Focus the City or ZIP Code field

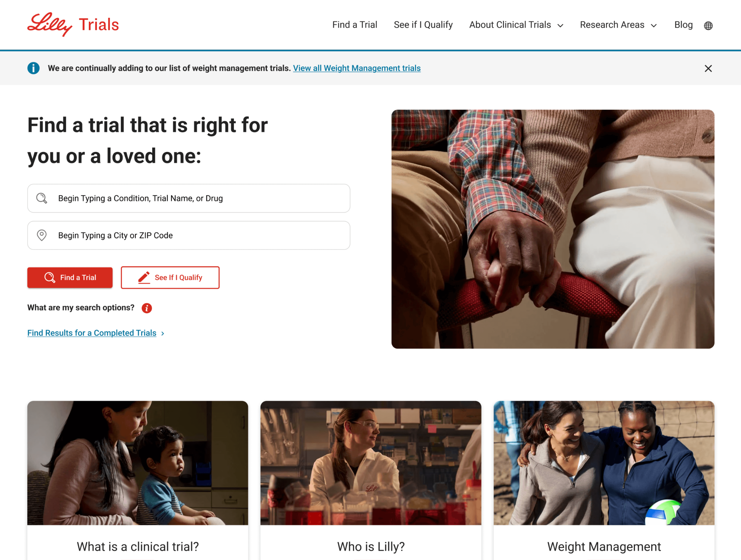(x=189, y=235)
